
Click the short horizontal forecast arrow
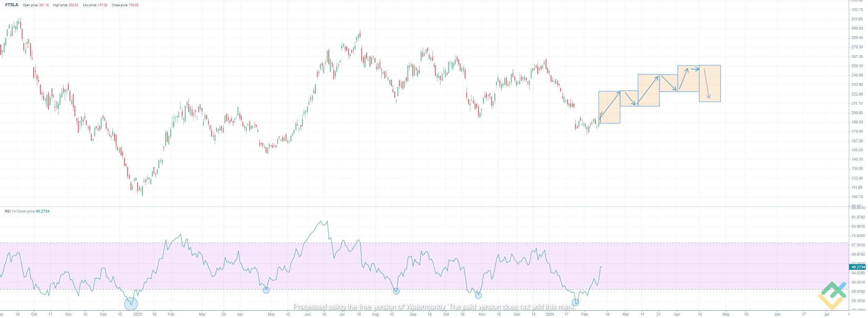695,70
